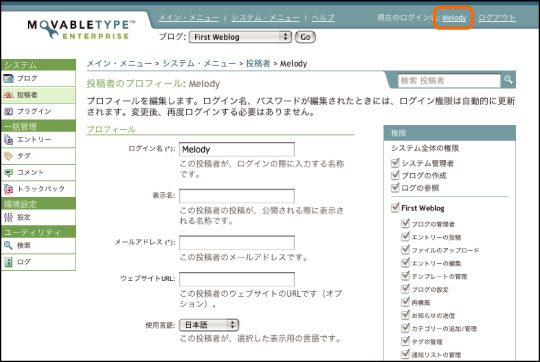The height and width of the screenshot is (362, 540).
Task: Open メイン・メニュー in the top navigation
Action: [188, 18]
